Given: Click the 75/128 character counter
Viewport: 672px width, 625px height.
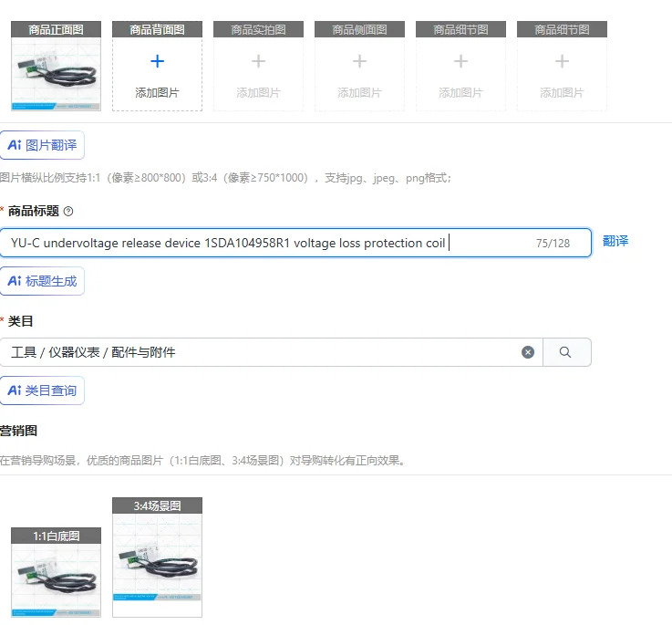Looking at the screenshot, I should (x=553, y=244).
